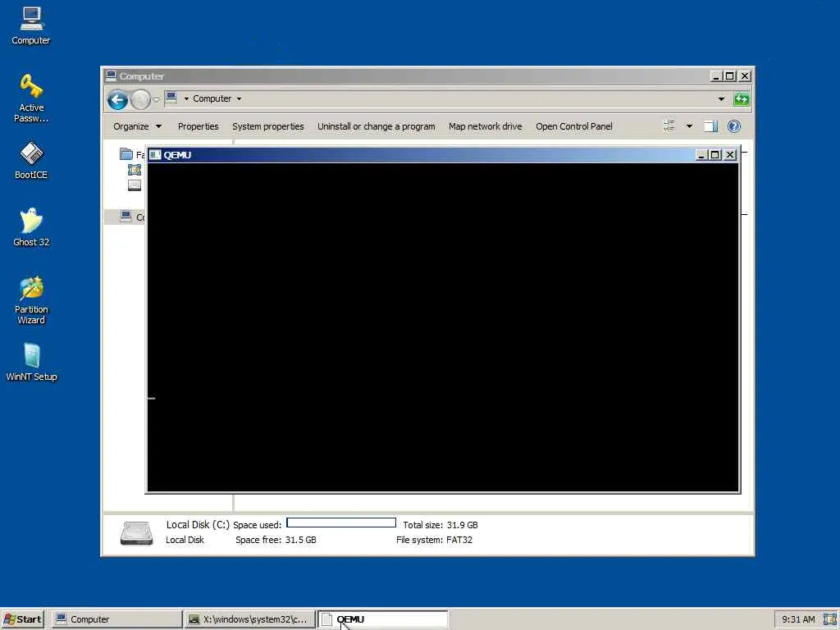This screenshot has width=840, height=630.
Task: Click the first icon item under Favorites
Action: coord(135,170)
